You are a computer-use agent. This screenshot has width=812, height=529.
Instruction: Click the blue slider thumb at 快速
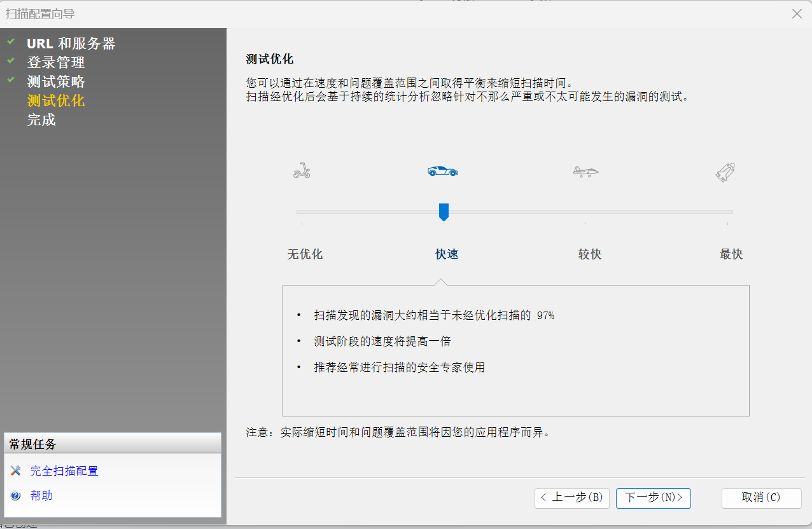(444, 212)
